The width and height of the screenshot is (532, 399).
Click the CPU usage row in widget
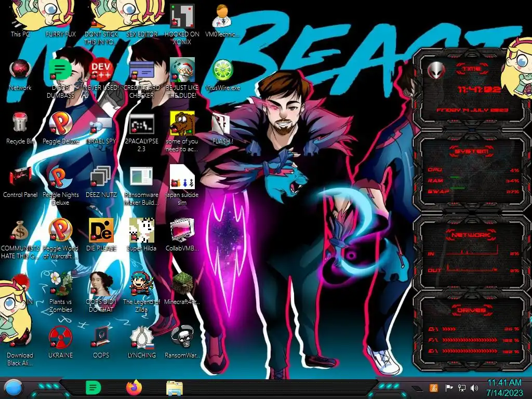(x=473, y=170)
